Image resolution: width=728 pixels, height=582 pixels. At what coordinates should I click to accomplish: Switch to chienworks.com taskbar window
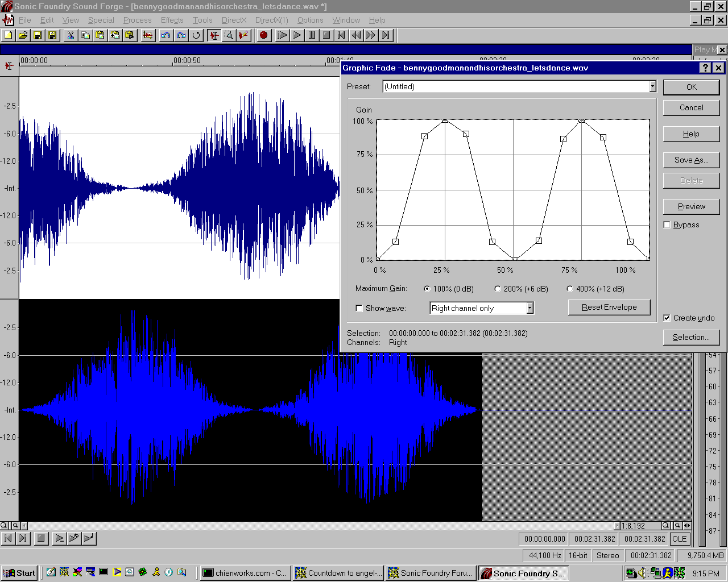tap(245, 573)
